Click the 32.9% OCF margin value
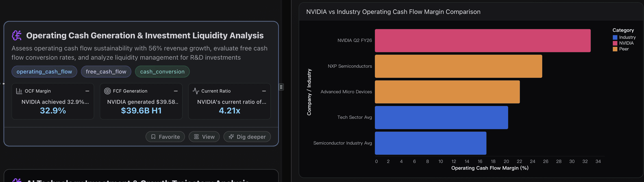 53,110
